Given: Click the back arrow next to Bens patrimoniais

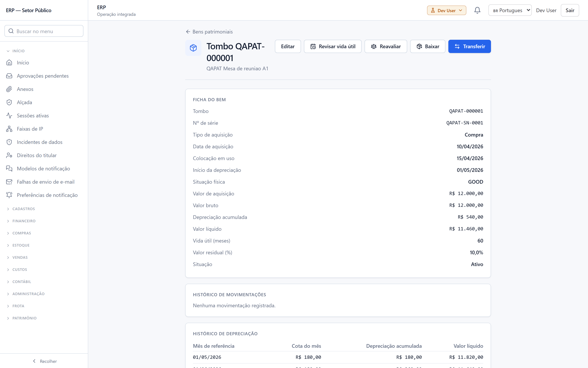Looking at the screenshot, I should pyautogui.click(x=188, y=32).
